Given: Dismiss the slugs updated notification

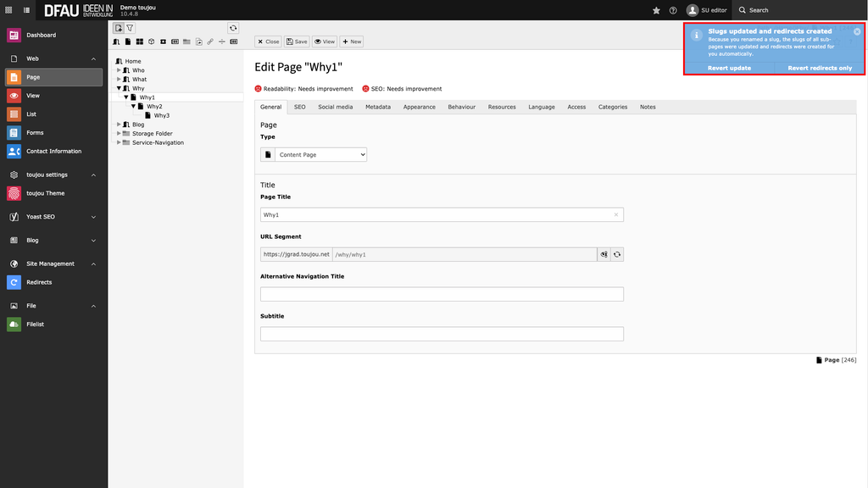Looking at the screenshot, I should [857, 31].
